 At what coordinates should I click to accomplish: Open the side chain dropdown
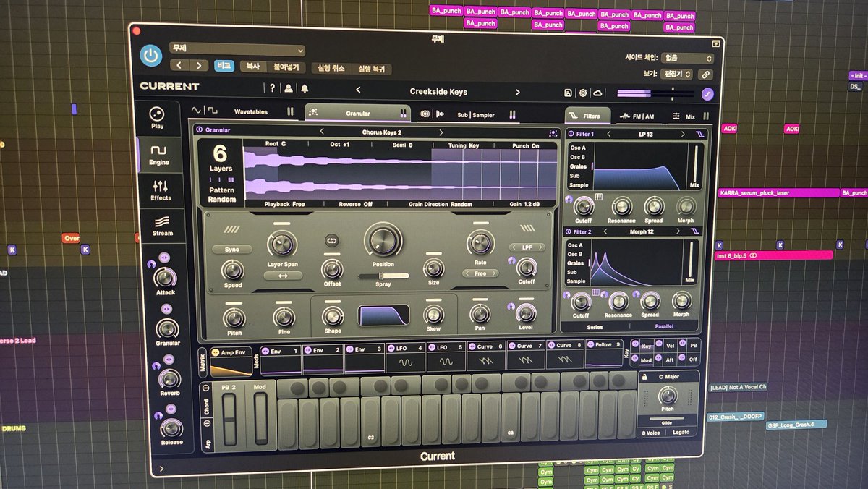(688, 57)
